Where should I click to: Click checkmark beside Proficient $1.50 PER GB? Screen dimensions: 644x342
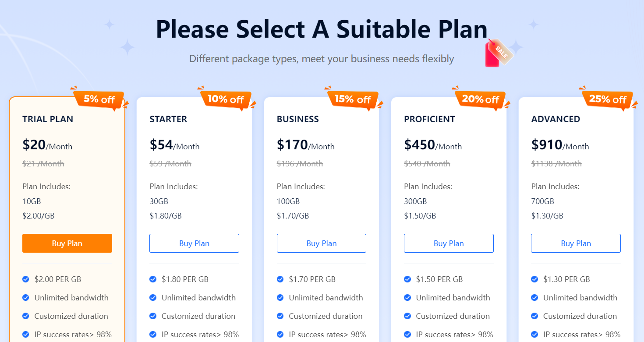point(407,279)
